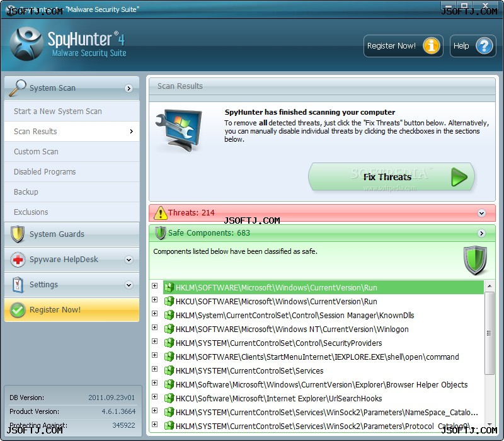The width and height of the screenshot is (504, 441).
Task: Click the blue question mark Help icon
Action: coord(484,46)
